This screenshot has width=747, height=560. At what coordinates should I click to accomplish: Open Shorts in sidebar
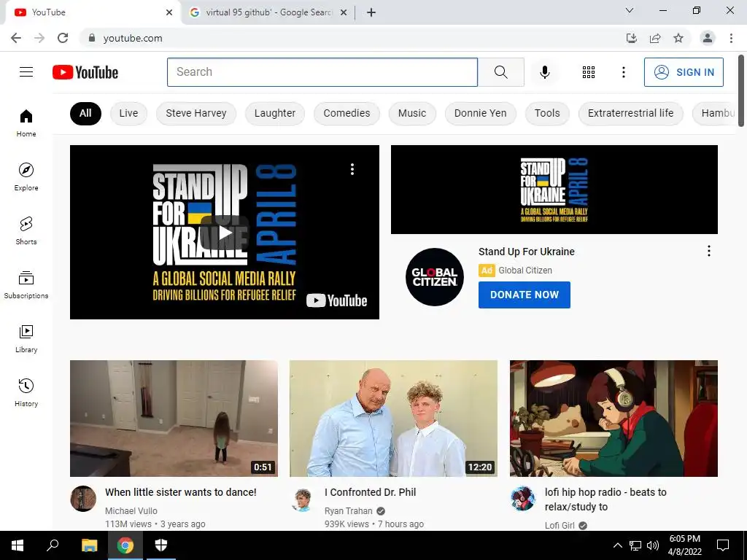pos(26,231)
